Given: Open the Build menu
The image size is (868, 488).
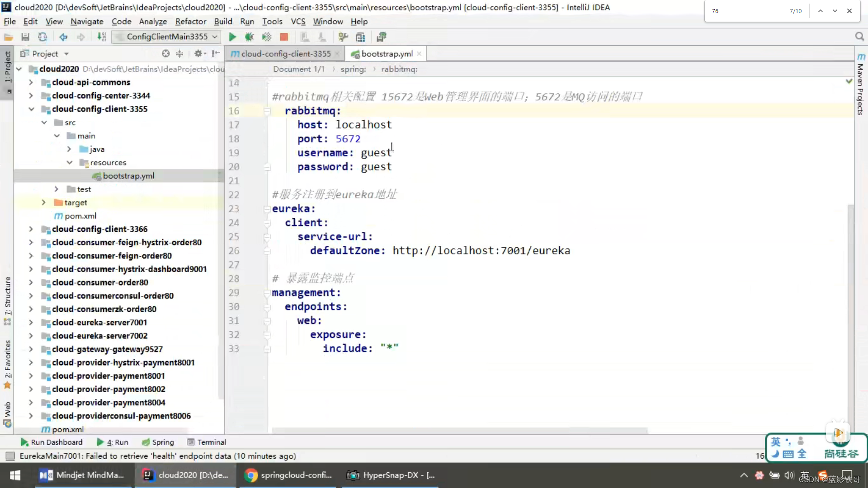Looking at the screenshot, I should pos(223,21).
